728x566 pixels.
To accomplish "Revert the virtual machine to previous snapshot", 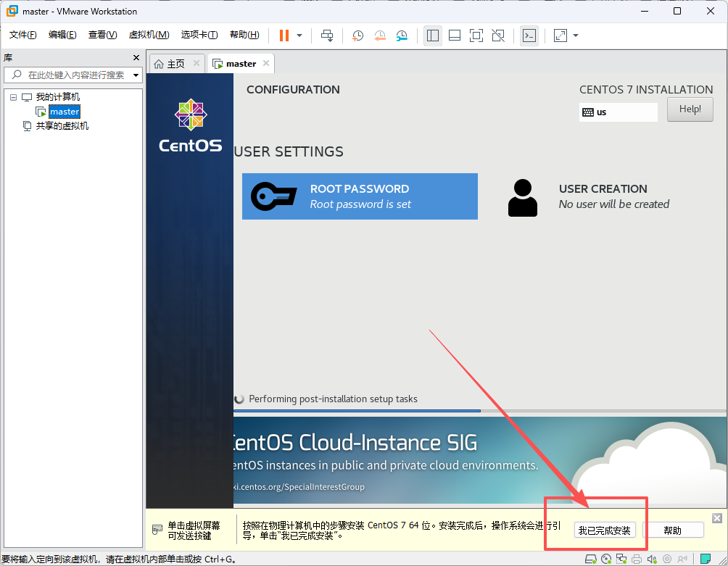I will 380,36.
